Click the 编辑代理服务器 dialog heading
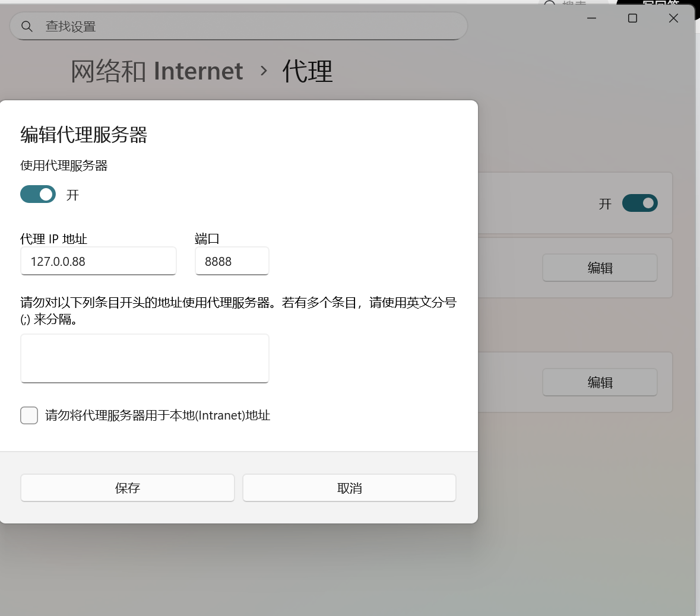The image size is (700, 616). tap(84, 135)
